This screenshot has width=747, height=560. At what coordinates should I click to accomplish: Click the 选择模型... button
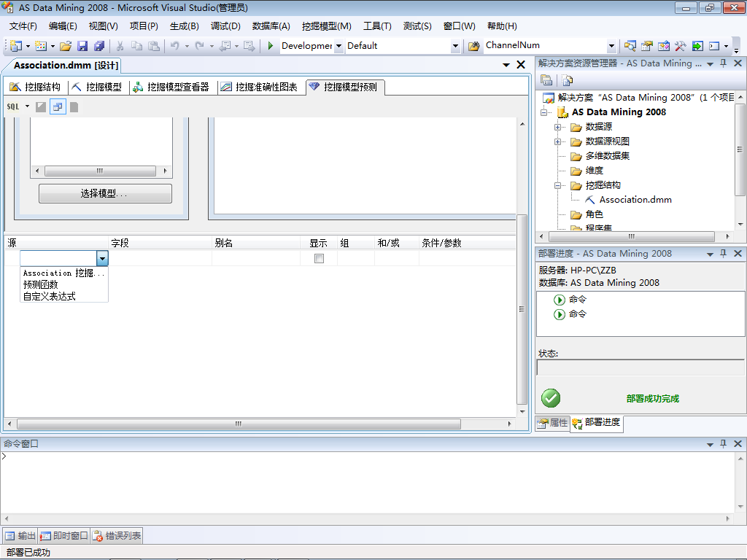click(x=105, y=193)
